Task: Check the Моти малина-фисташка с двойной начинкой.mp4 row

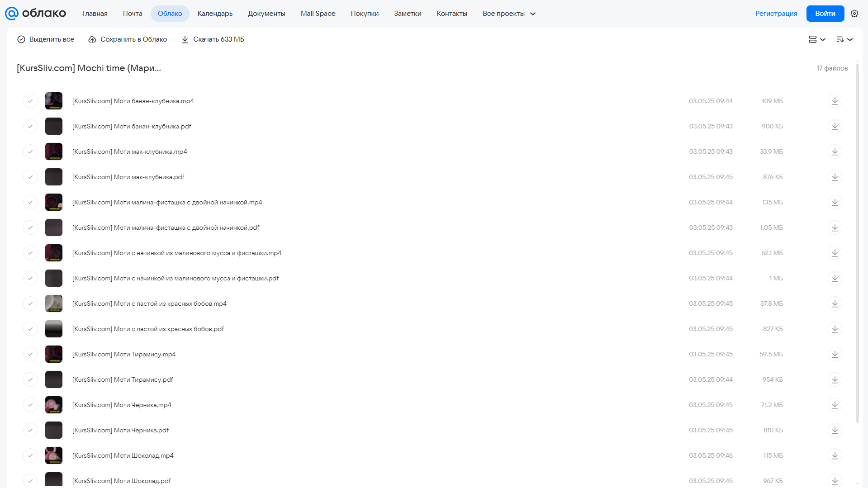Action: (30, 202)
